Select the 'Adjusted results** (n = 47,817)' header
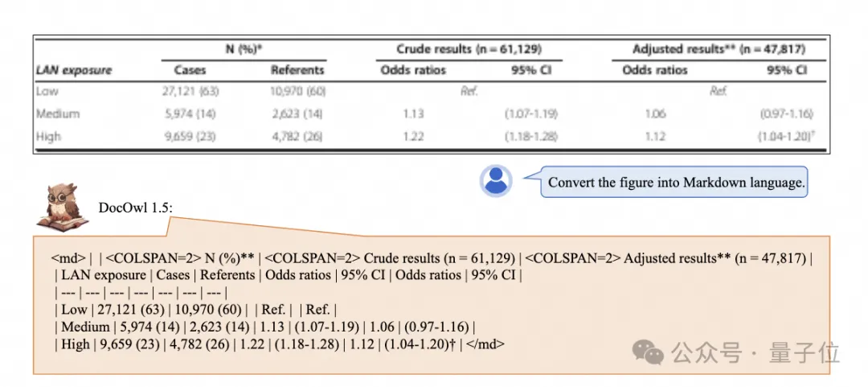Screen dimensions: 868x387 (x=719, y=49)
